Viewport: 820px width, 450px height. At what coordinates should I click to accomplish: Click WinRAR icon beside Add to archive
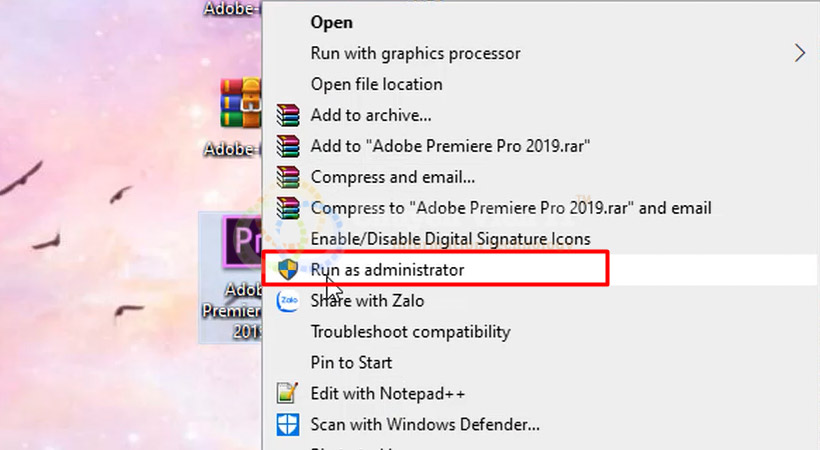pos(288,115)
